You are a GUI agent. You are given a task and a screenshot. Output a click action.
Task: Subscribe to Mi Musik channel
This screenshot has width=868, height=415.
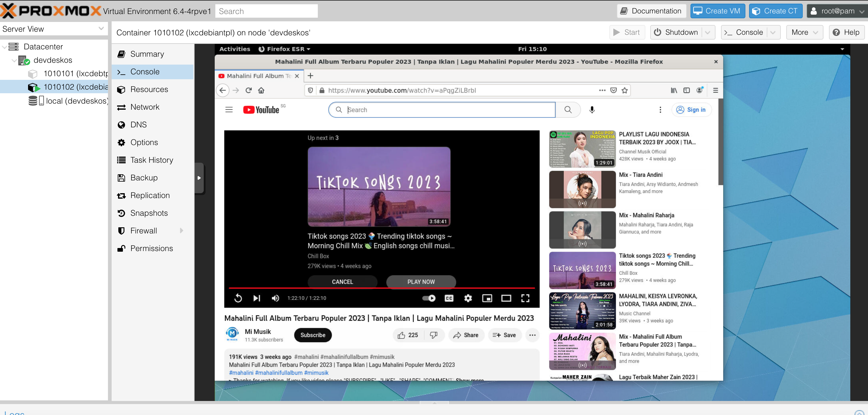point(312,335)
